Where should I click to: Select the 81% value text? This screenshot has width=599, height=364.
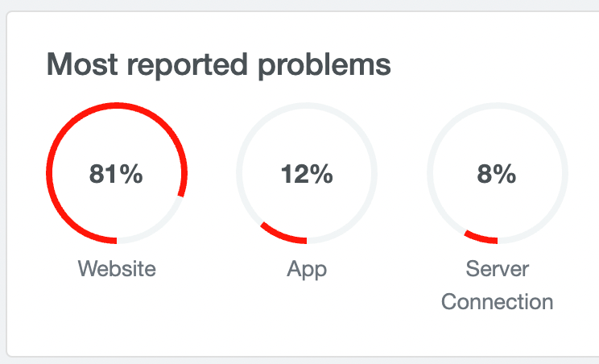116,174
